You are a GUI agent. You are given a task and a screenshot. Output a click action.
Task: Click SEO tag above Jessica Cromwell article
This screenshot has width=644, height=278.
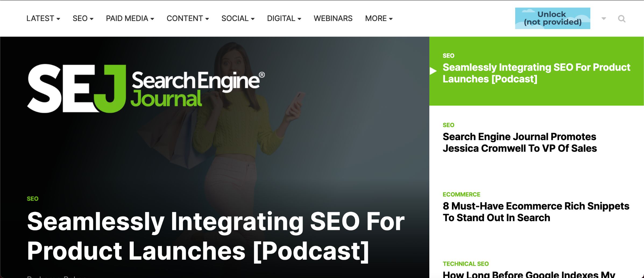pyautogui.click(x=448, y=125)
